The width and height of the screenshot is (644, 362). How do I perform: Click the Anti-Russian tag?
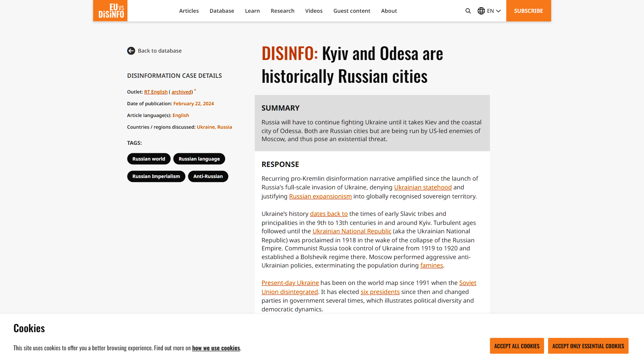click(x=208, y=176)
